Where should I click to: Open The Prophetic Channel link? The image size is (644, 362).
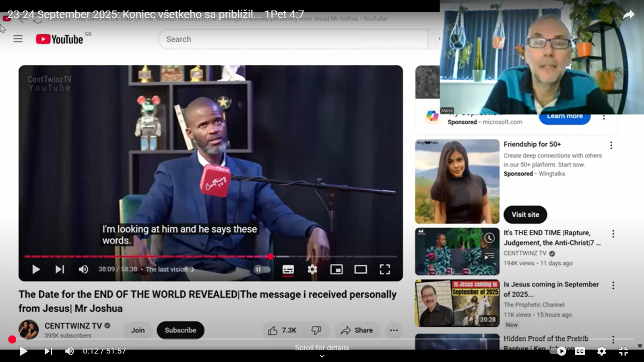coord(534,304)
